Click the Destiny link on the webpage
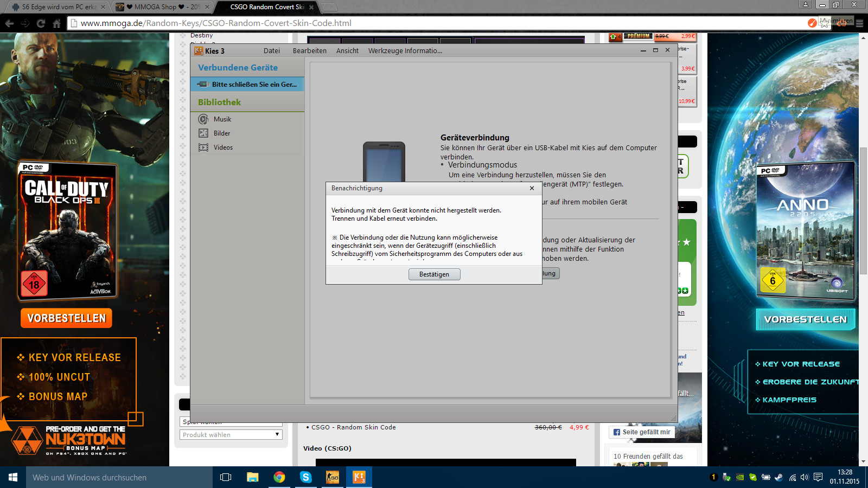 coord(201,35)
